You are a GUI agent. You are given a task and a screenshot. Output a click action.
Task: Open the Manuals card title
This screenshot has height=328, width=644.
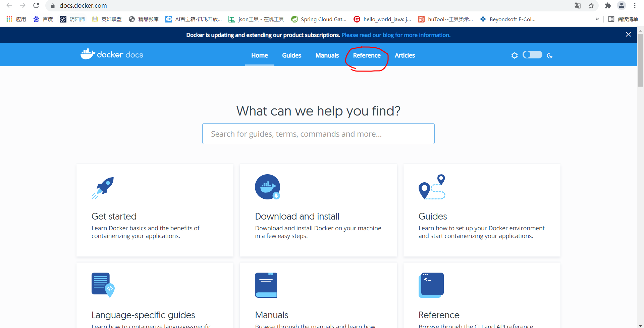click(272, 315)
